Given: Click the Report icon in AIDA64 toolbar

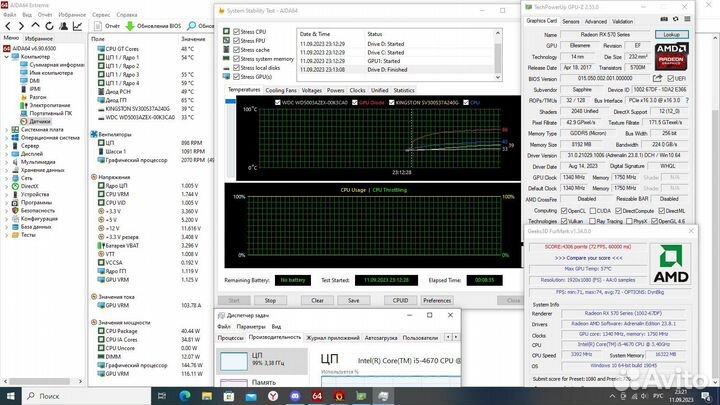Looking at the screenshot, I should point(96,27).
